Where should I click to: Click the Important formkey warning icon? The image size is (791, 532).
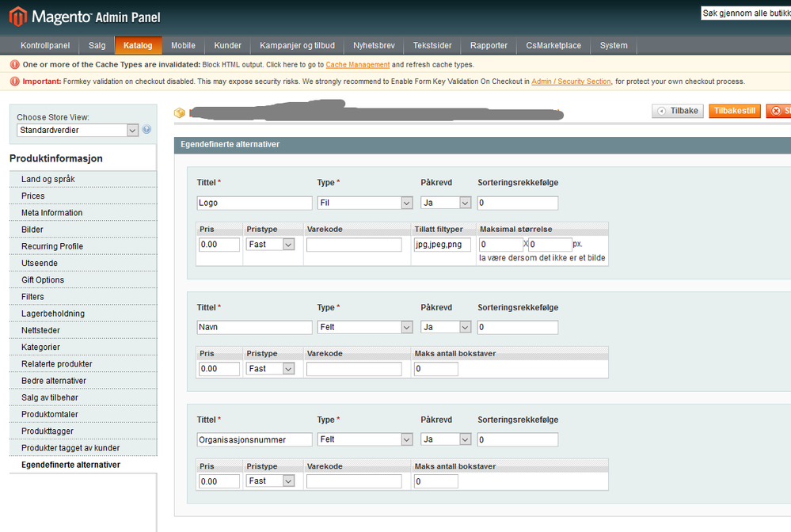pyautogui.click(x=14, y=82)
